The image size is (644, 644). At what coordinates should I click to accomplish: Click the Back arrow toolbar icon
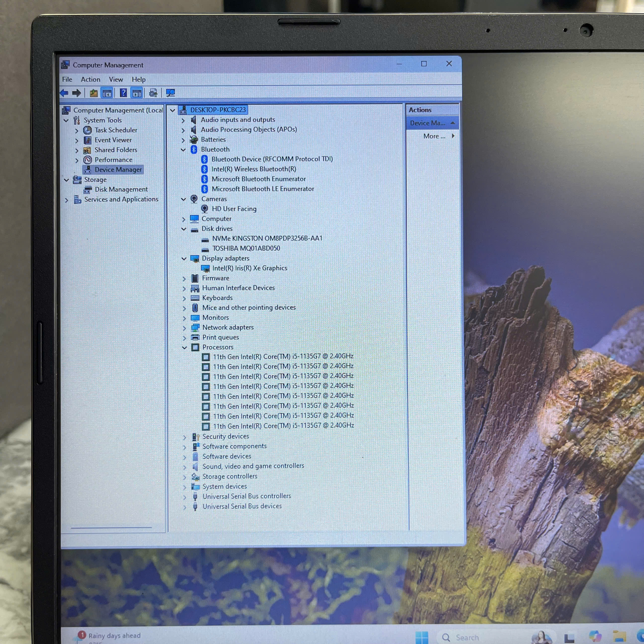click(x=64, y=93)
